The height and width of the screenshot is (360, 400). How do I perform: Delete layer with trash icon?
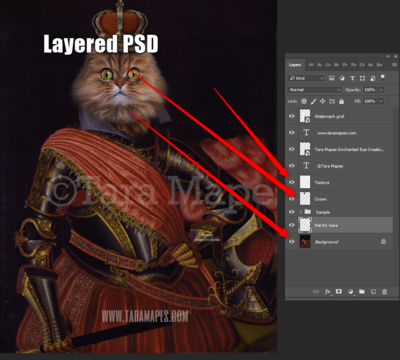pos(384,292)
